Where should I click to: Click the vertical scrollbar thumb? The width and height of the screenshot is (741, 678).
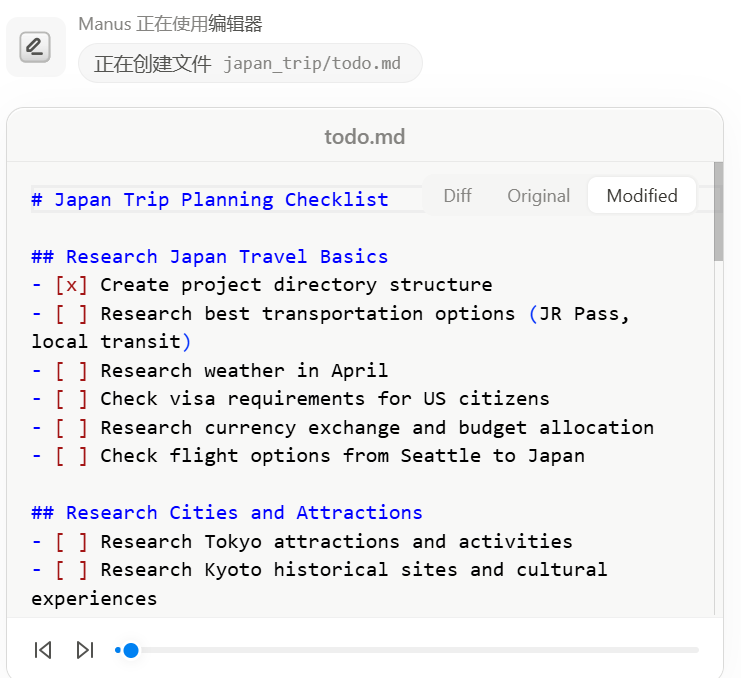718,211
